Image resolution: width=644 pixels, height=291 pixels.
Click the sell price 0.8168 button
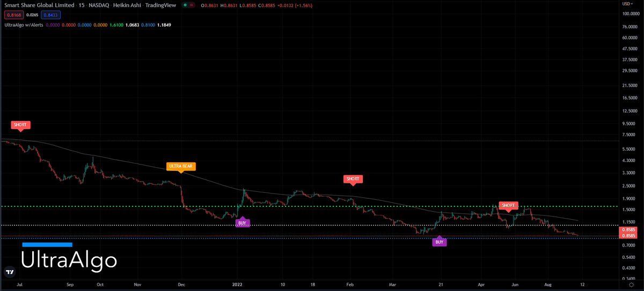pyautogui.click(x=13, y=15)
